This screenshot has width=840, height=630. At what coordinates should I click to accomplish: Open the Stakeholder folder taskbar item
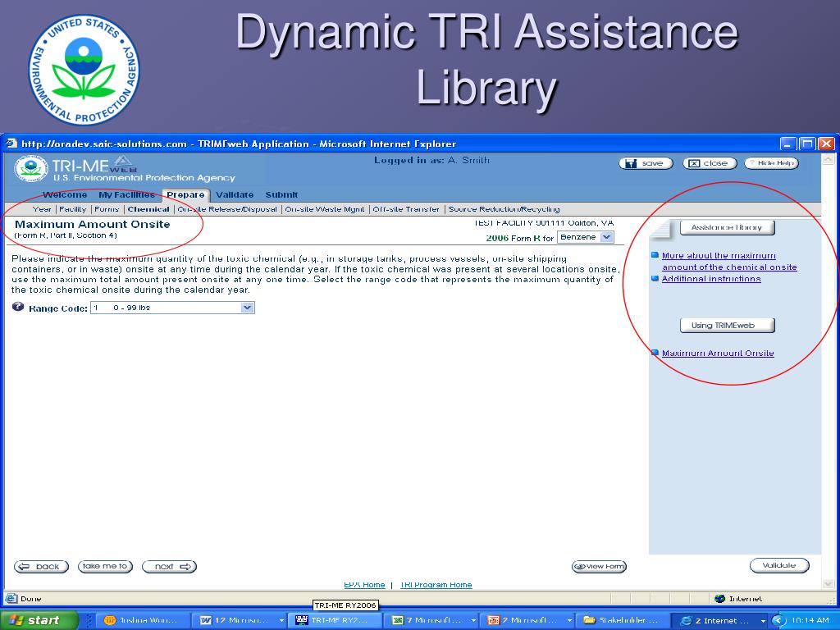(x=623, y=620)
